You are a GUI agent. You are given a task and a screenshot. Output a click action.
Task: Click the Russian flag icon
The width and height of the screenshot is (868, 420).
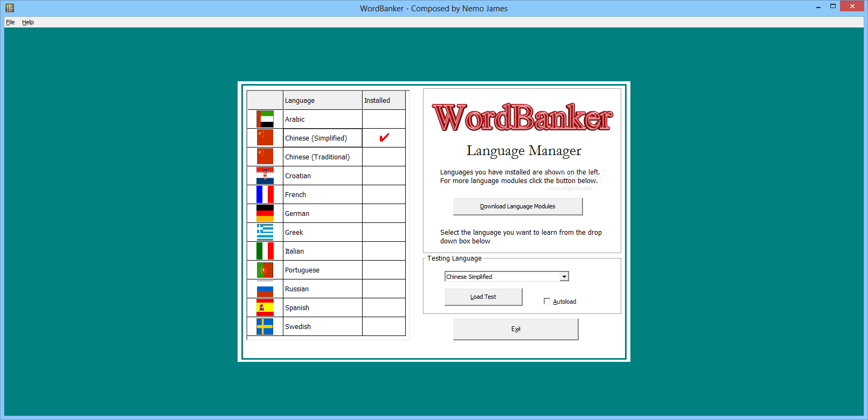[265, 289]
